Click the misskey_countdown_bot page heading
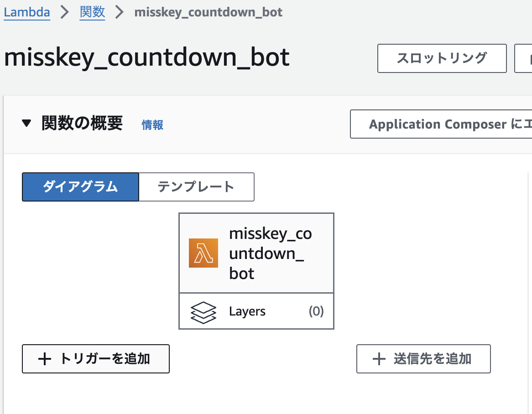 pyautogui.click(x=146, y=57)
